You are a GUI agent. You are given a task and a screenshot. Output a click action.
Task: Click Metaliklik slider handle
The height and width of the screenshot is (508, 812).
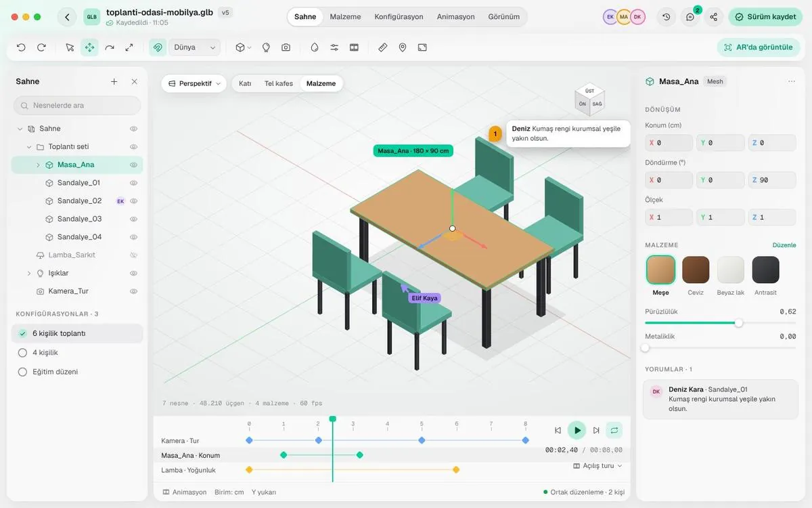tap(645, 347)
